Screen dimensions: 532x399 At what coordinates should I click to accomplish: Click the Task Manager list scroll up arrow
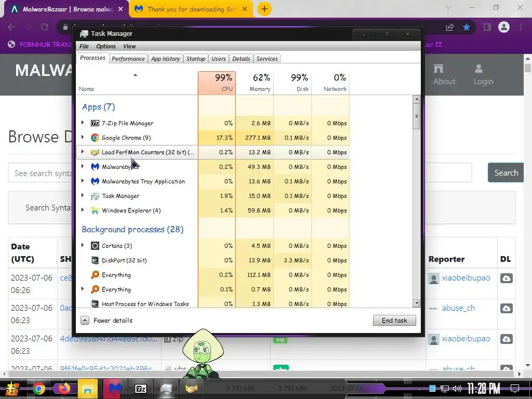pos(416,99)
